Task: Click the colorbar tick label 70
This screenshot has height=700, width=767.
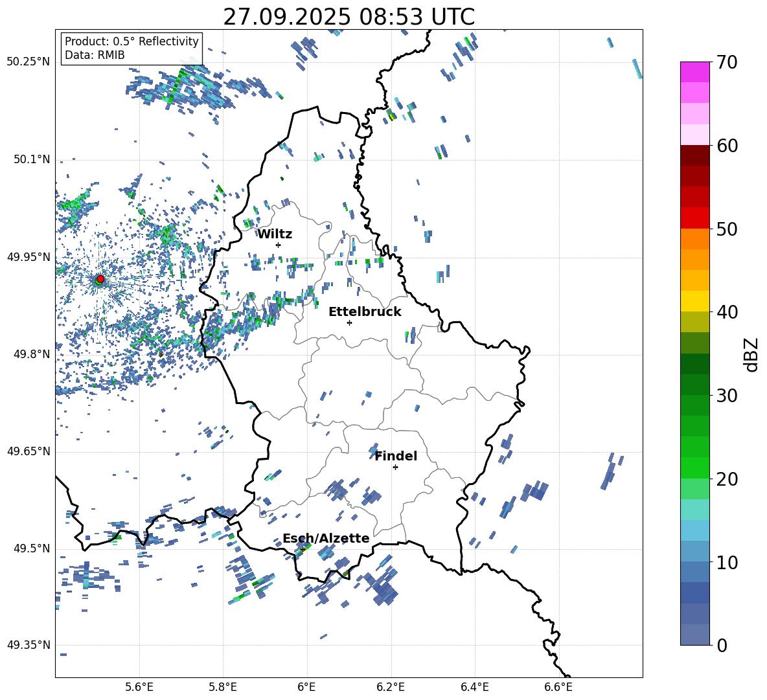Action: click(727, 62)
